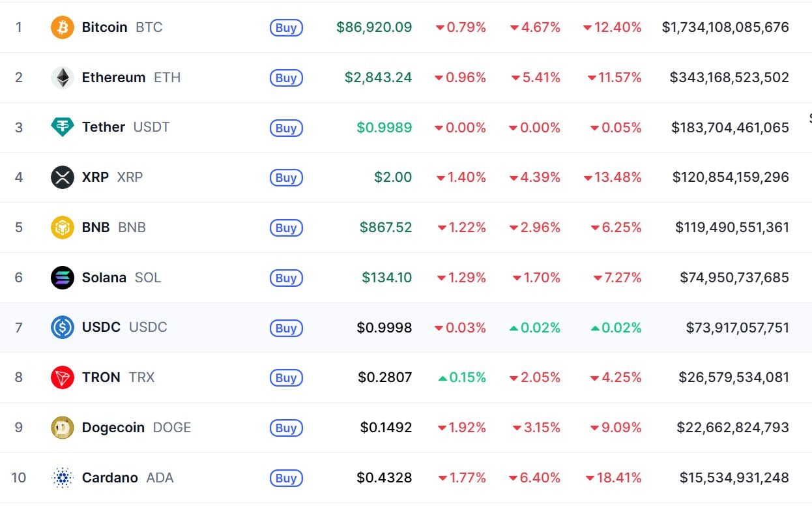Open the TRON name link
The image size is (812, 515).
[101, 377]
